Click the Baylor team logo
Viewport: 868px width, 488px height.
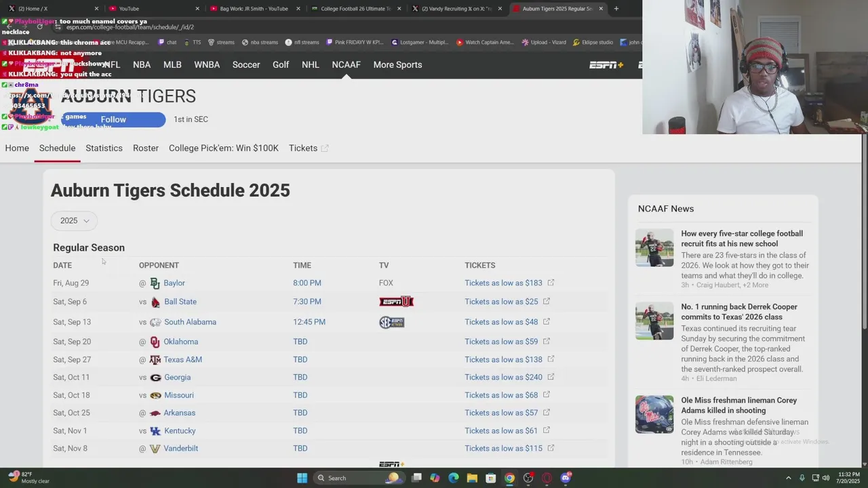click(x=155, y=283)
